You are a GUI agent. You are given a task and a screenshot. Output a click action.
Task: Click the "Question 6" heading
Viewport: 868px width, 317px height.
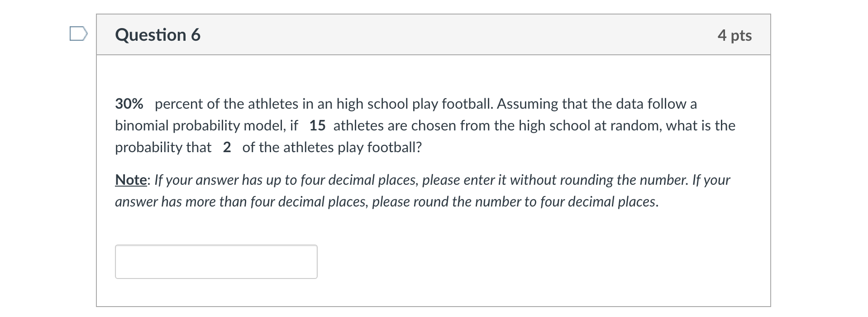(157, 35)
